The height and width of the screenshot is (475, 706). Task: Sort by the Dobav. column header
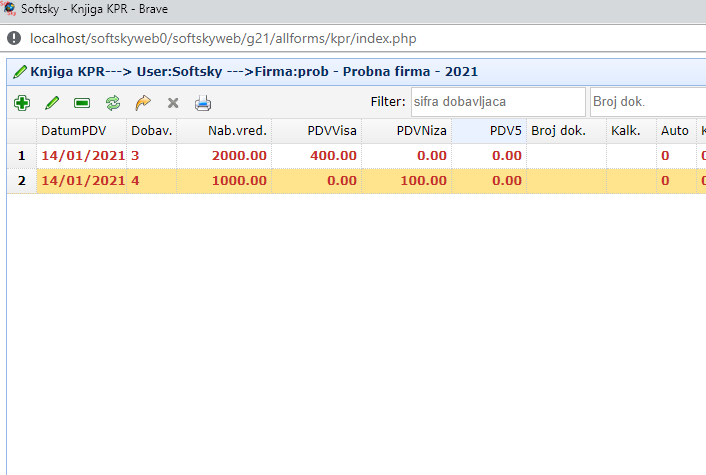(151, 131)
